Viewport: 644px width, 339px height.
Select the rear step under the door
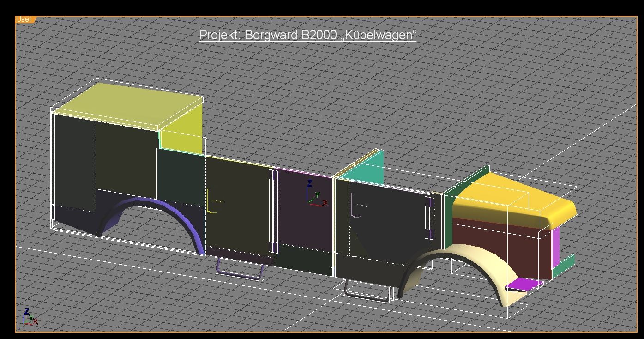(240, 269)
